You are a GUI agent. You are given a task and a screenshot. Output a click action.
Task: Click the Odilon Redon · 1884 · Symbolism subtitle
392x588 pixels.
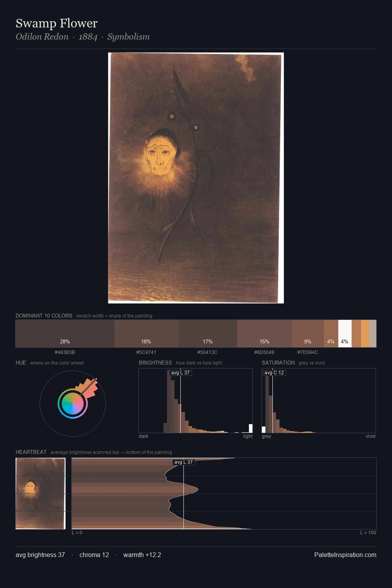83,36
